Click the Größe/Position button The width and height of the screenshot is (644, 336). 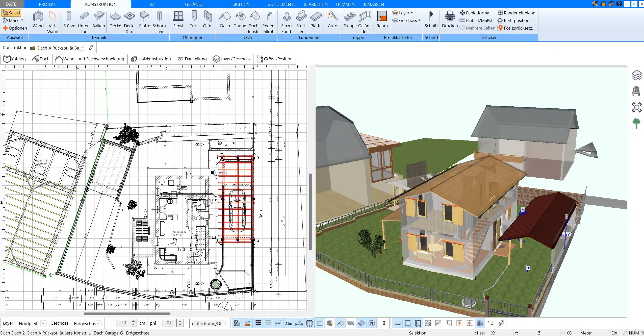point(274,59)
